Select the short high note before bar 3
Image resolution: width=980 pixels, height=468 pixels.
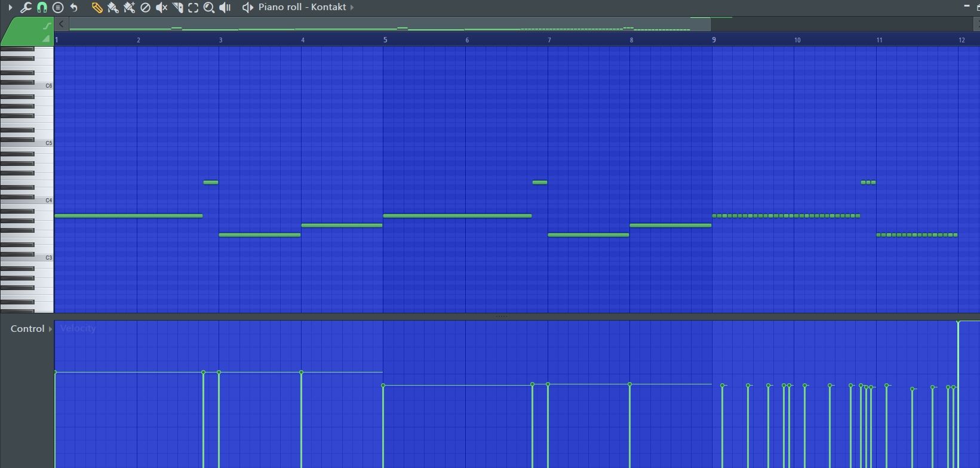click(x=211, y=183)
